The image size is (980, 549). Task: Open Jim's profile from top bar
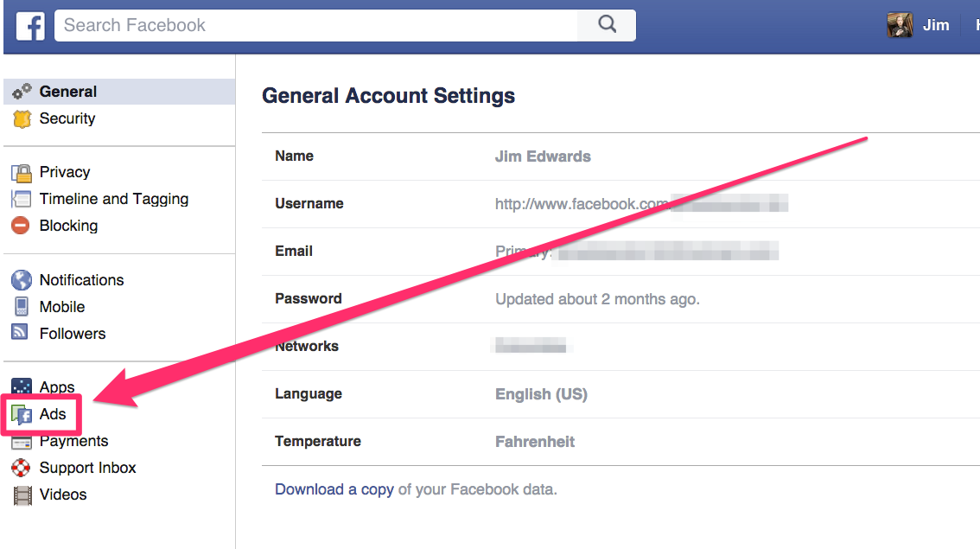click(x=935, y=25)
